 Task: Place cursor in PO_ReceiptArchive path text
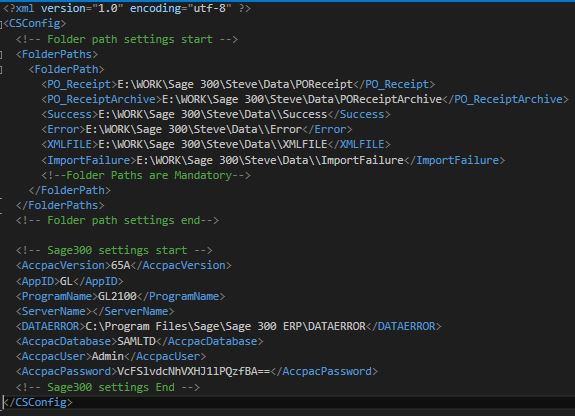point(302,99)
